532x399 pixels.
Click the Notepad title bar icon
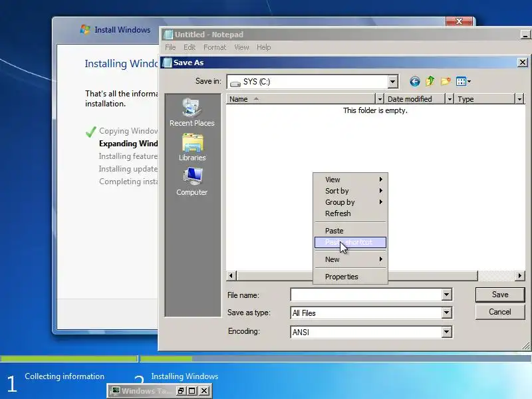pyautogui.click(x=169, y=35)
